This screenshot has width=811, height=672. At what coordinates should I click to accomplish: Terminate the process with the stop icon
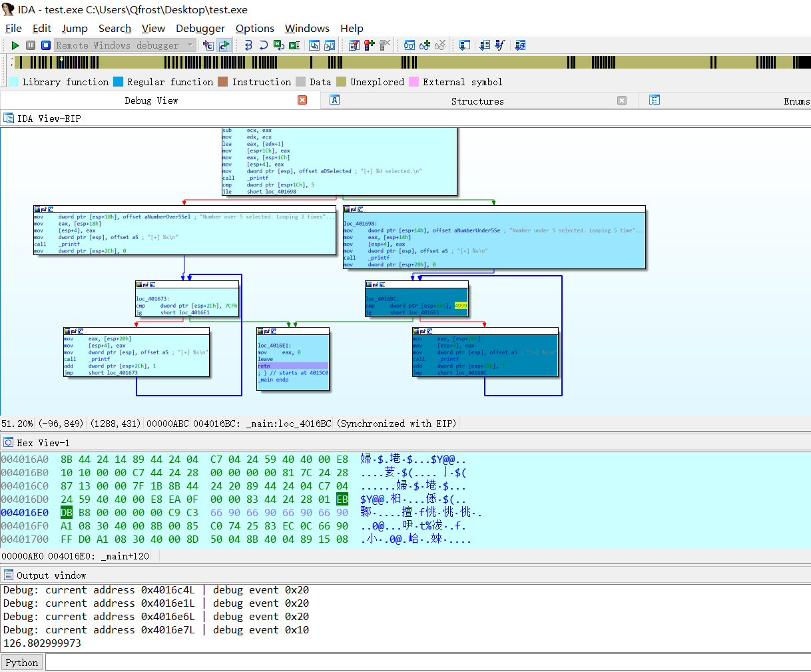(x=46, y=45)
